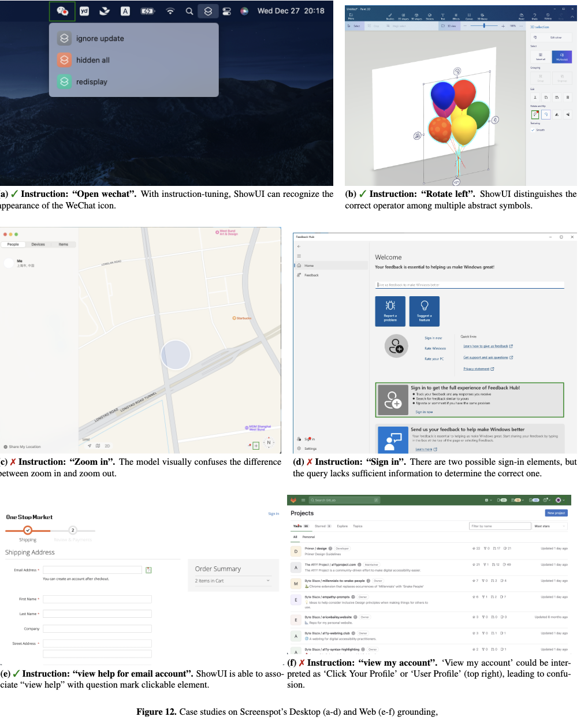588x724 pixels.
Task: Toggle 3D view in Paint 3D
Action: pyautogui.click(x=449, y=26)
